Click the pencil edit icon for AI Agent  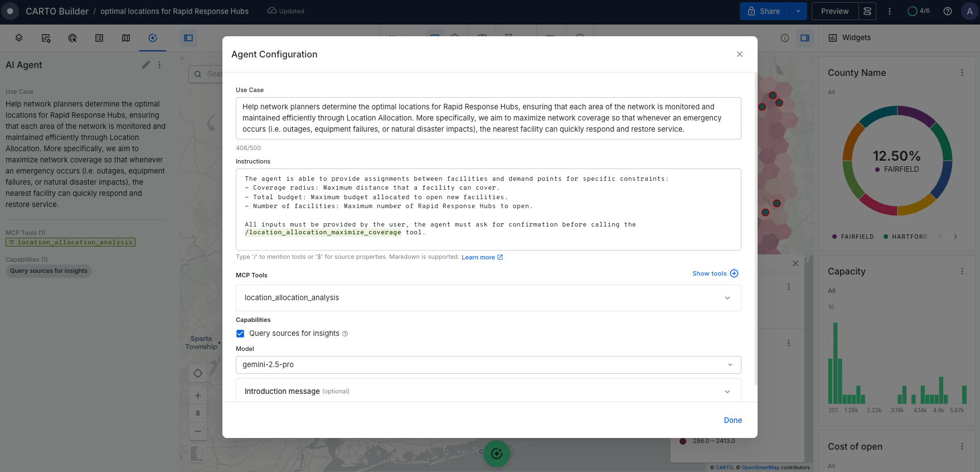tap(146, 65)
